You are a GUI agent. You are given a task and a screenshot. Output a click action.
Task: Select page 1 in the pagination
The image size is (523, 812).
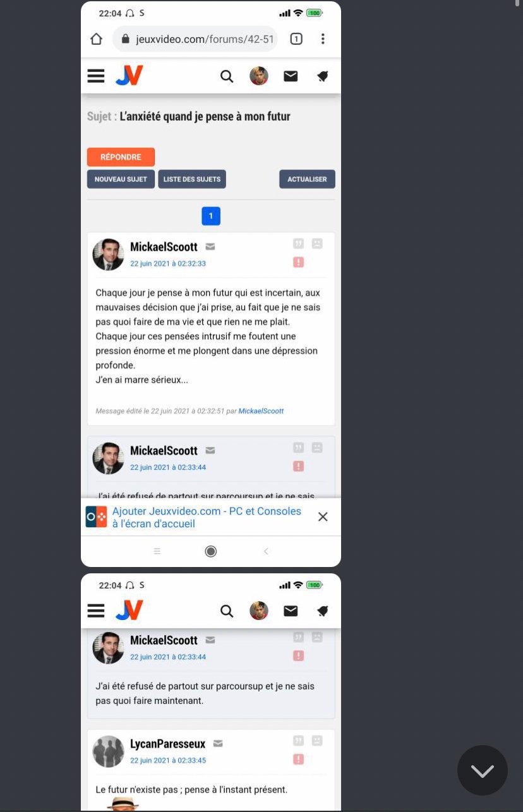(x=211, y=216)
